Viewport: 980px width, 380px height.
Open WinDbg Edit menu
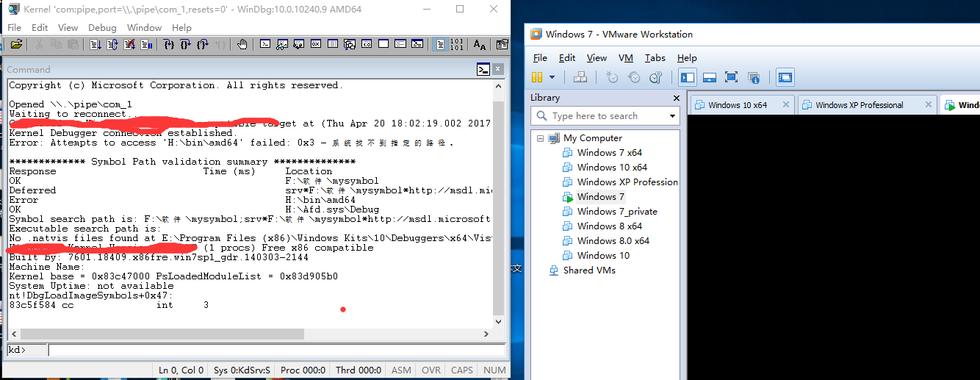pos(40,27)
